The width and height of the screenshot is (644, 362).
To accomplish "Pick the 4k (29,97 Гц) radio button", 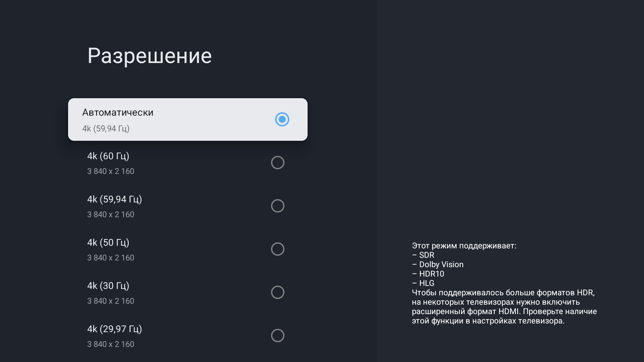I will [278, 336].
